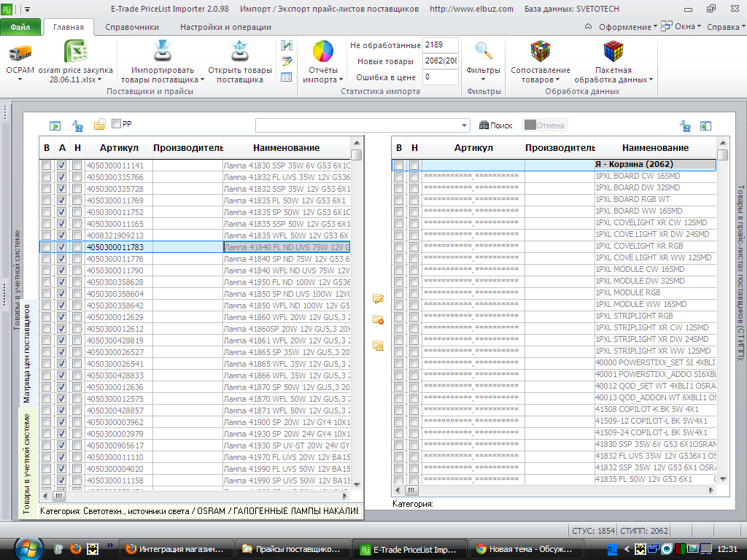The image size is (747, 560).
Task: Click left table horizontal scrollbar
Action: (196, 496)
